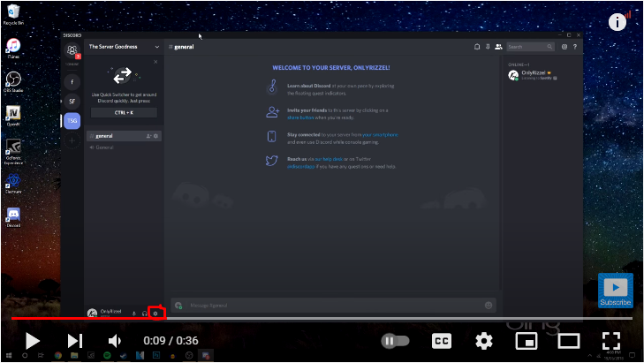Image resolution: width=644 pixels, height=363 pixels.
Task: Enter full screen mode
Action: 611,341
